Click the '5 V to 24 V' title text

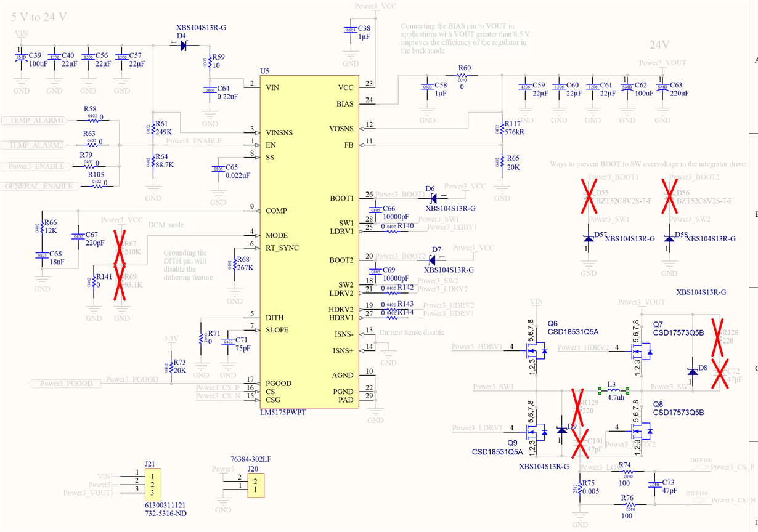39,17
